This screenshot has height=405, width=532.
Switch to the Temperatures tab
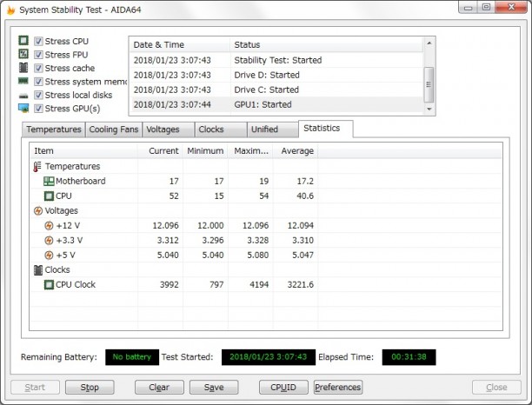click(x=53, y=129)
